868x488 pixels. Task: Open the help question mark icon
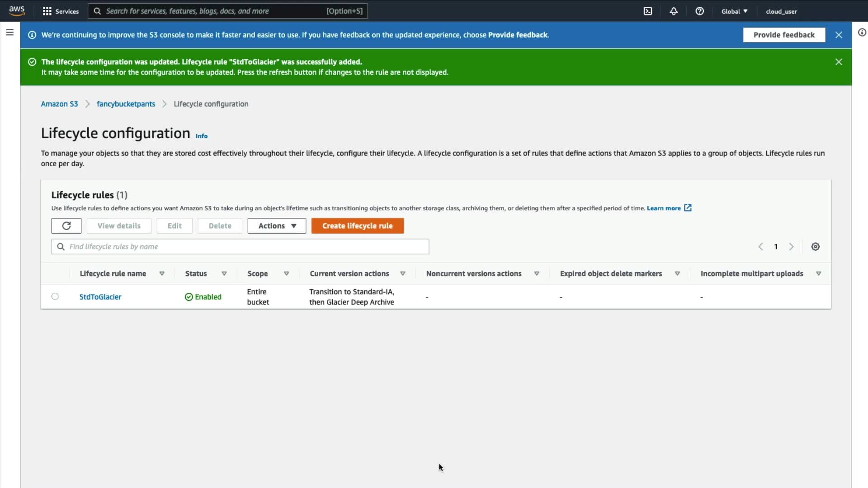[x=699, y=11]
